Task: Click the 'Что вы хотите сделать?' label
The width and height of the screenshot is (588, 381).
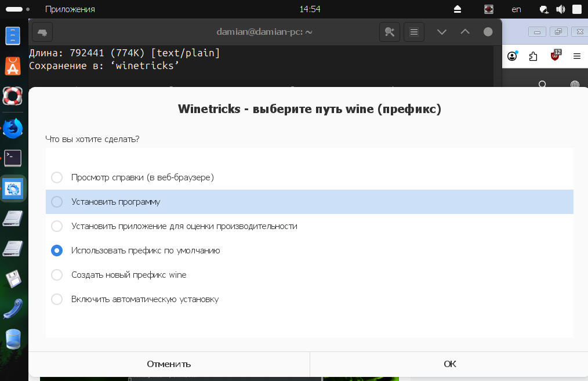Action: pyautogui.click(x=92, y=139)
